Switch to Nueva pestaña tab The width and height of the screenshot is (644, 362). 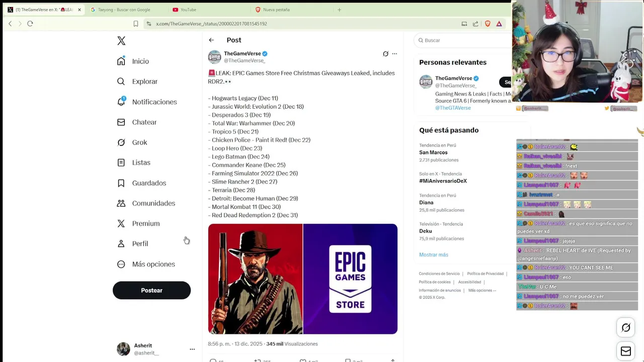pyautogui.click(x=276, y=10)
